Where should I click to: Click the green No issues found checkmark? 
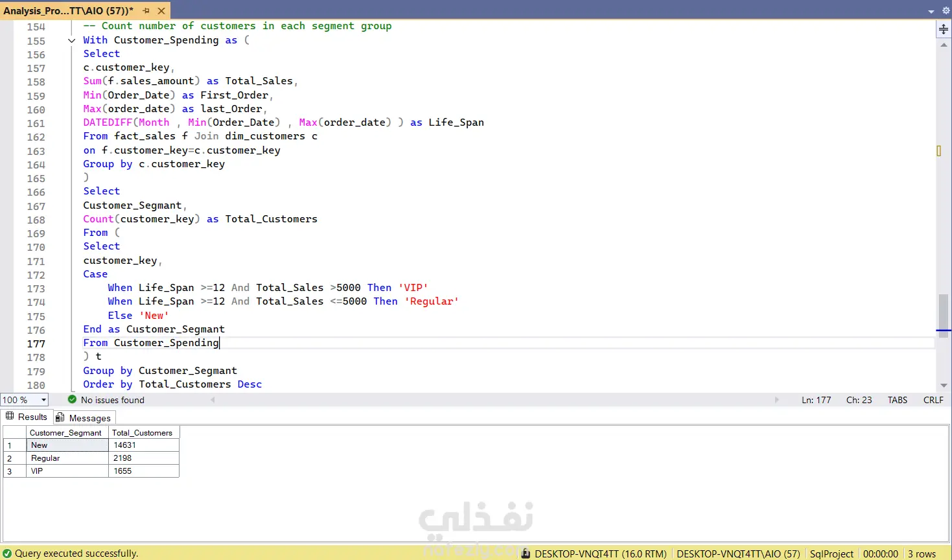[x=72, y=399]
